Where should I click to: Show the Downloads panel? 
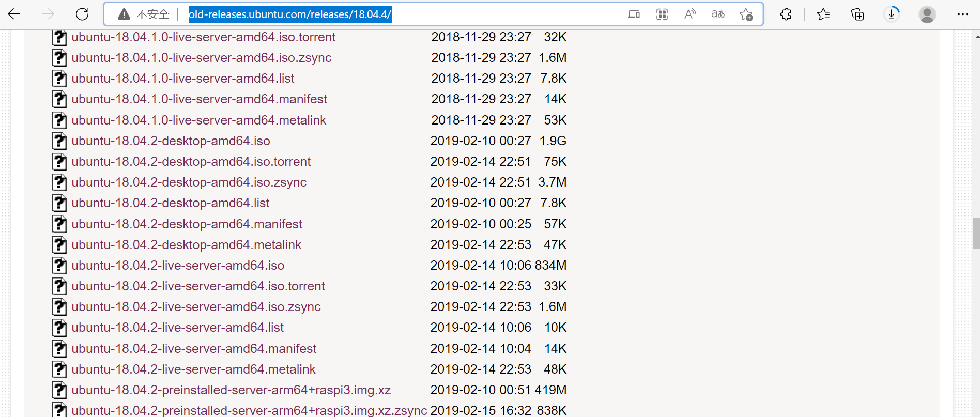[892, 14]
